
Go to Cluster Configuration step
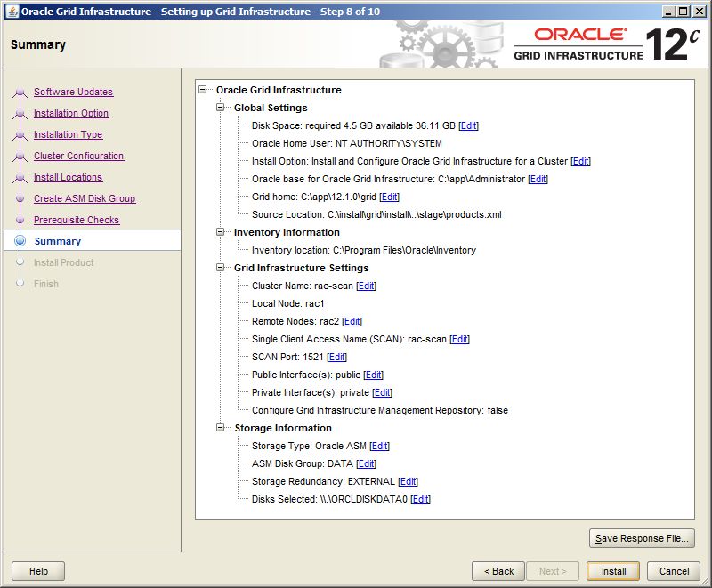pyautogui.click(x=78, y=156)
